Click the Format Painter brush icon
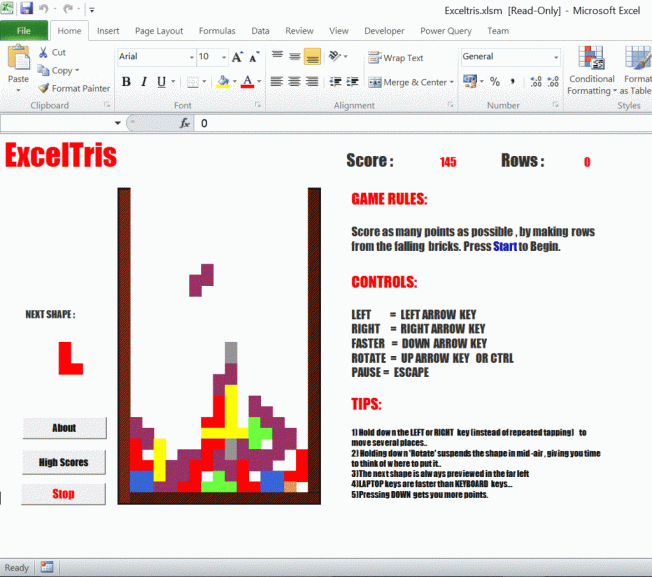 (43, 88)
